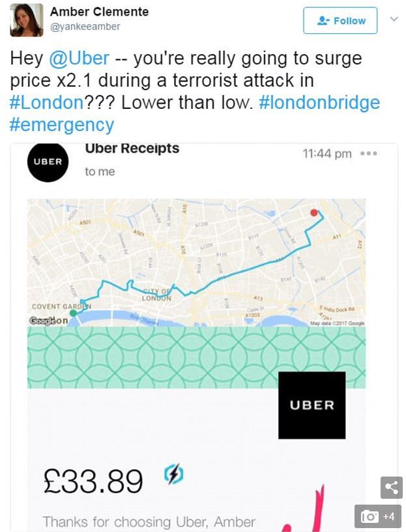Click the round Uber sender avatar

[48, 162]
